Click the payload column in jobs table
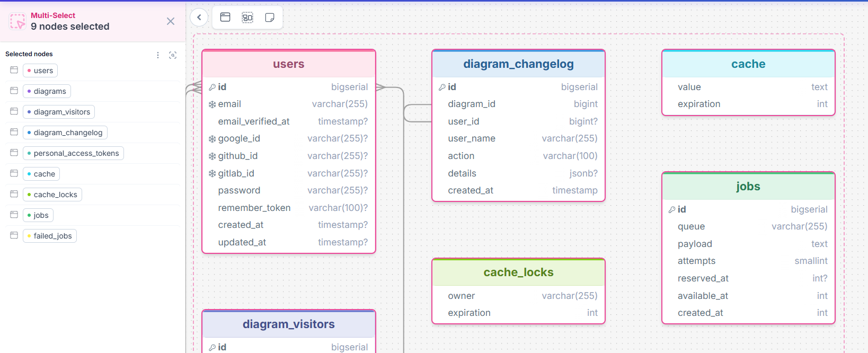868x353 pixels. click(x=748, y=244)
